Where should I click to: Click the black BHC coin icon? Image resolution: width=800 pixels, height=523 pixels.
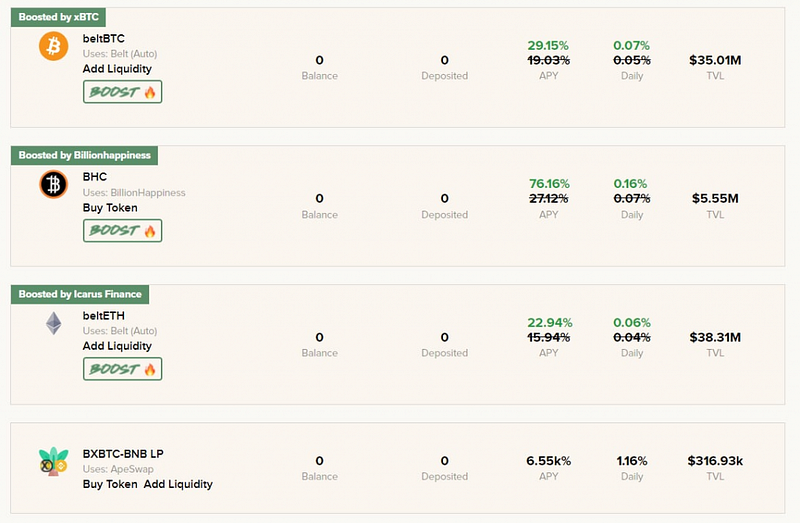(x=54, y=184)
